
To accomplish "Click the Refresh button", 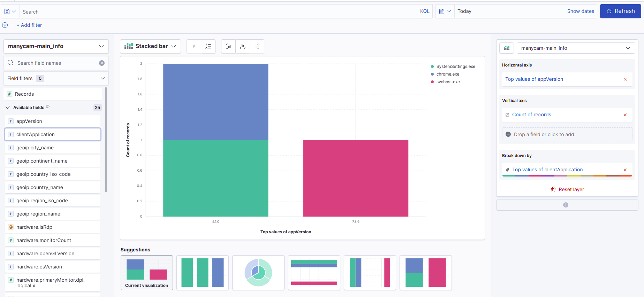I will (x=620, y=11).
